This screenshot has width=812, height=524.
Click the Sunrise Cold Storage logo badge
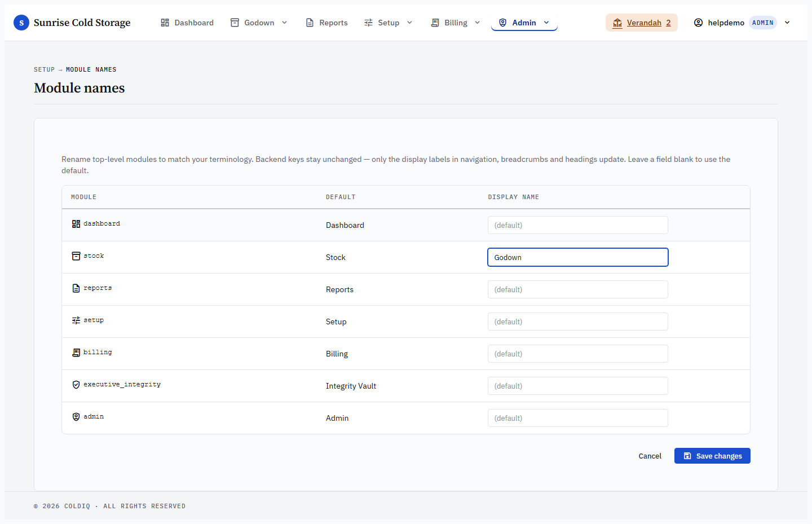(x=21, y=23)
